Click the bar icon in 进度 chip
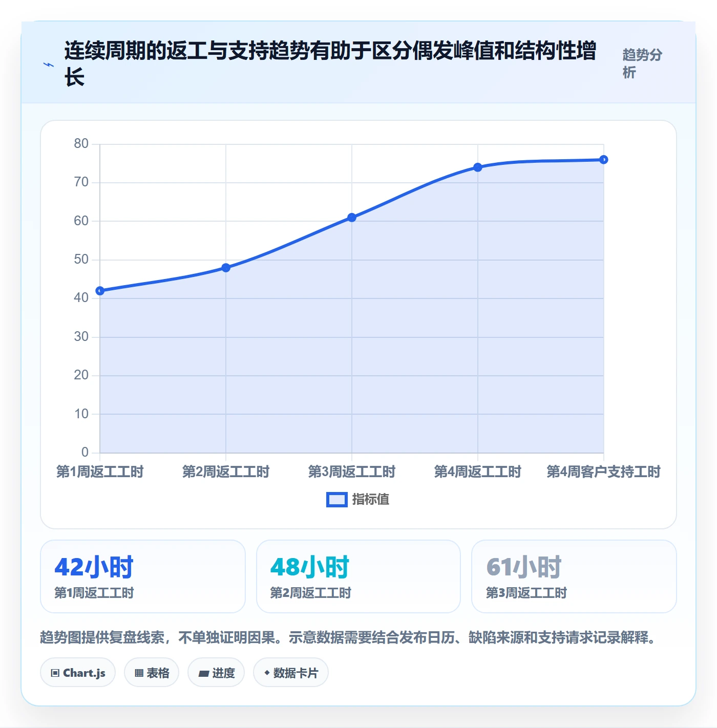Screen dimensions: 717x728 coord(203,674)
